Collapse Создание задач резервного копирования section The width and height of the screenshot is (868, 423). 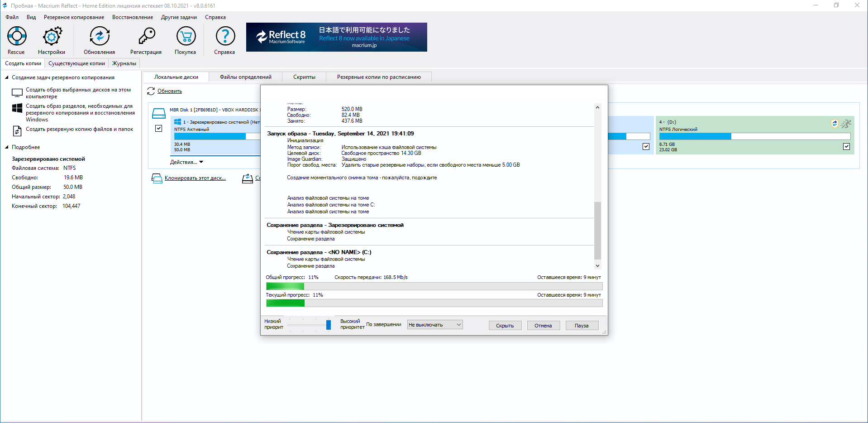[7, 77]
